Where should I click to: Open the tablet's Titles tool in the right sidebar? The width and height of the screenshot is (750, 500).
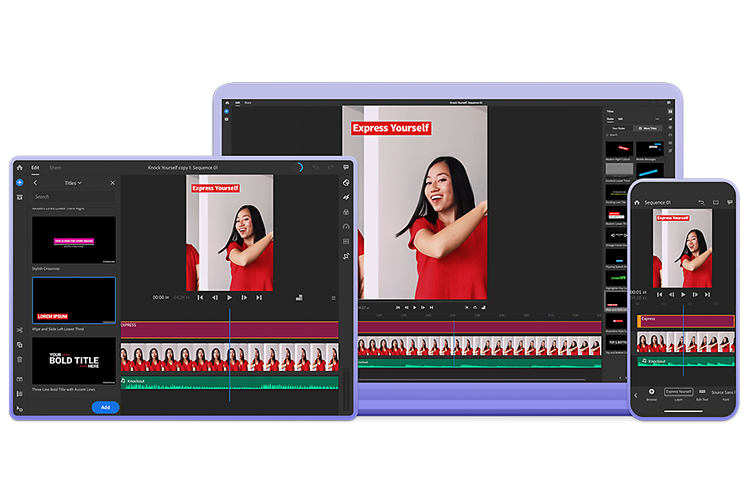(x=346, y=183)
